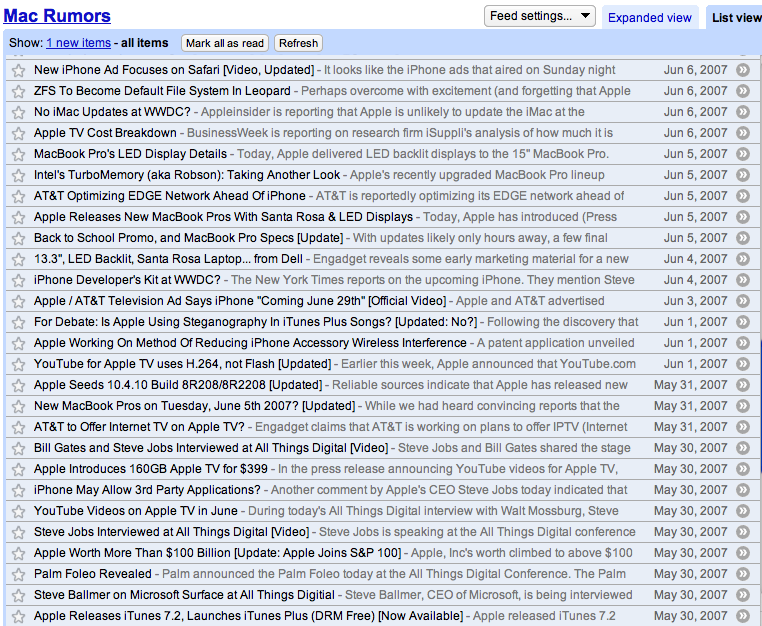
Task: Star the 'Apple TV Cost Breakdown' item
Action: pyautogui.click(x=18, y=133)
